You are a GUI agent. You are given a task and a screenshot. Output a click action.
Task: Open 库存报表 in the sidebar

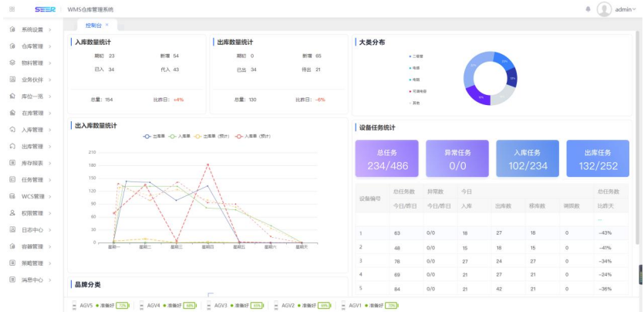tap(32, 163)
